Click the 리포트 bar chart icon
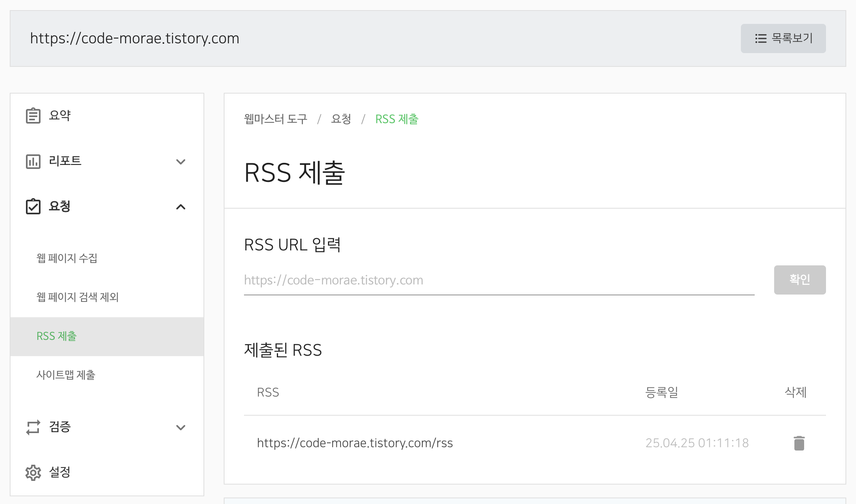Image resolution: width=856 pixels, height=504 pixels. [x=33, y=161]
